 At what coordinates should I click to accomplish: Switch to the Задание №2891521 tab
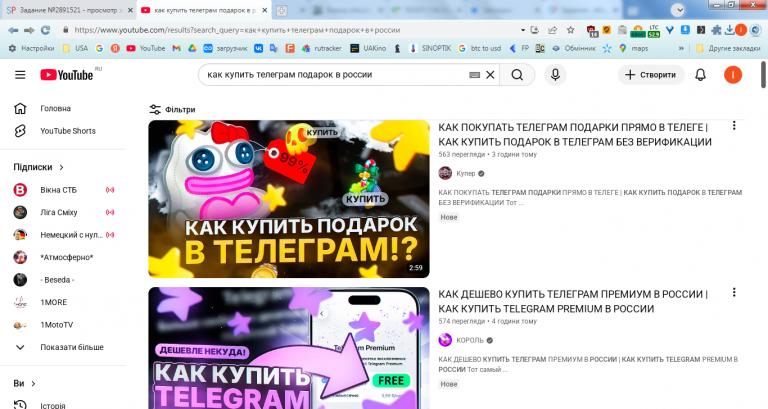(x=67, y=10)
